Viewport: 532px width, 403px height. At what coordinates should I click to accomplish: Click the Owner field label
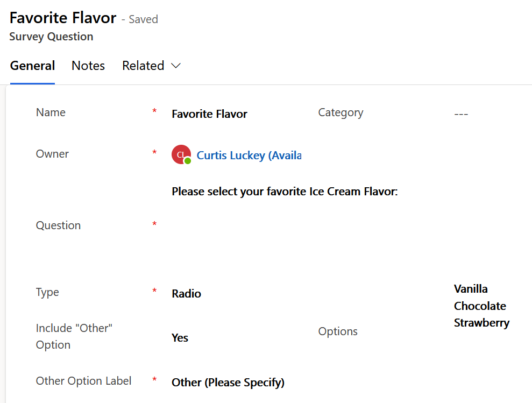[52, 154]
